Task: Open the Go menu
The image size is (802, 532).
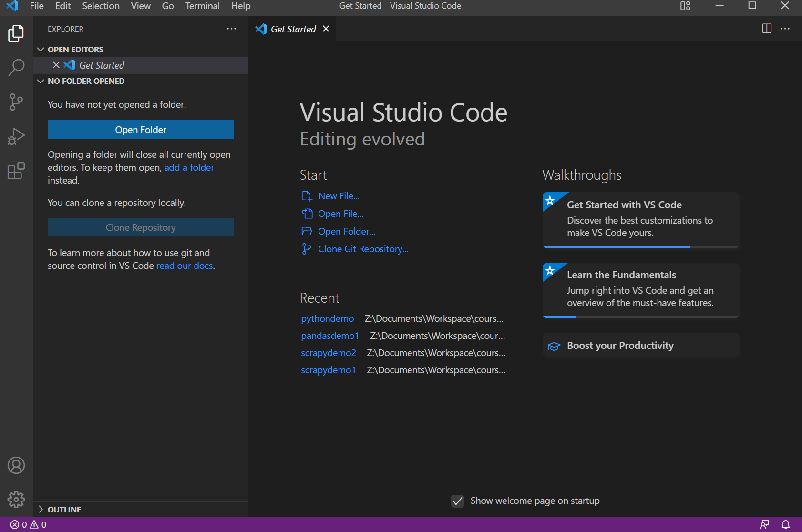Action: tap(168, 6)
